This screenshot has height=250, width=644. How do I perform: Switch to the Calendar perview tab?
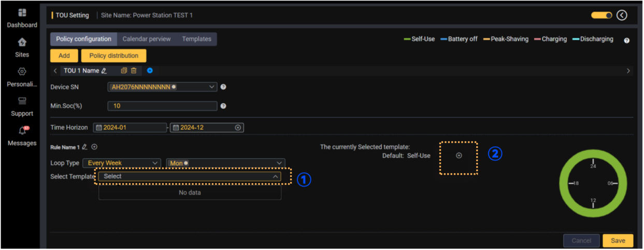[x=147, y=39]
